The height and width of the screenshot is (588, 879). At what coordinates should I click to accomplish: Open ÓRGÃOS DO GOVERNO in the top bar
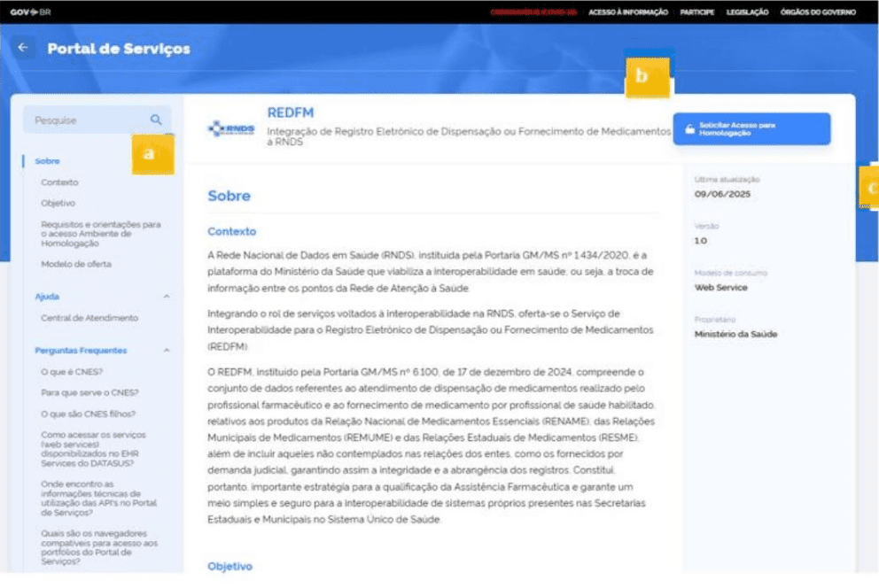(818, 12)
